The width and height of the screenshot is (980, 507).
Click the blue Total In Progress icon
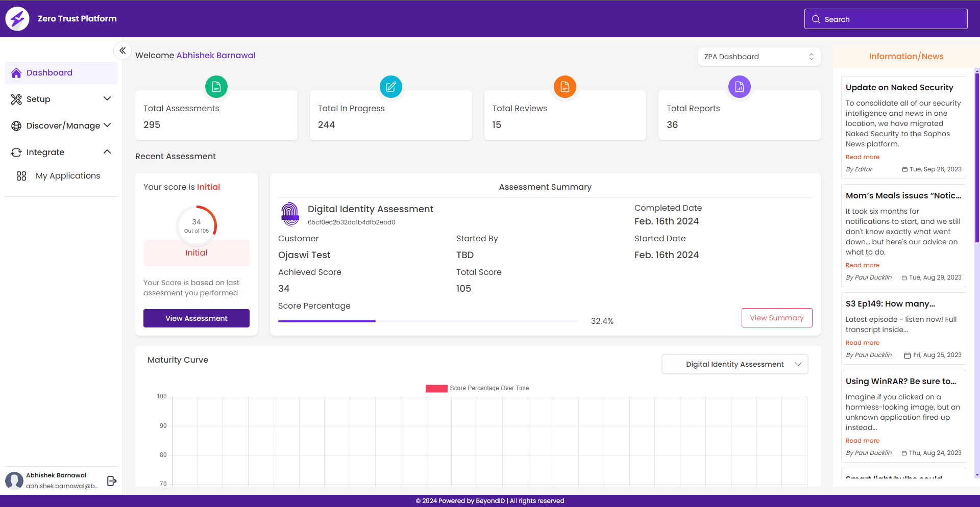[x=390, y=87]
